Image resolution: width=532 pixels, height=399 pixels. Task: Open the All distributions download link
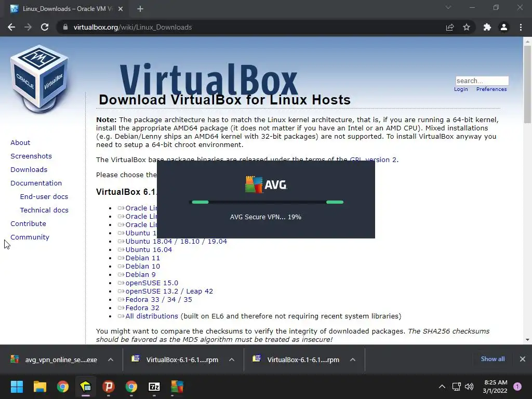152,316
